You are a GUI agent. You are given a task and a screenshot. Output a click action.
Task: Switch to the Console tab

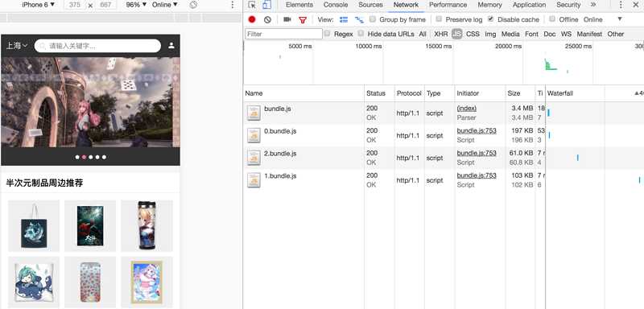pyautogui.click(x=336, y=5)
